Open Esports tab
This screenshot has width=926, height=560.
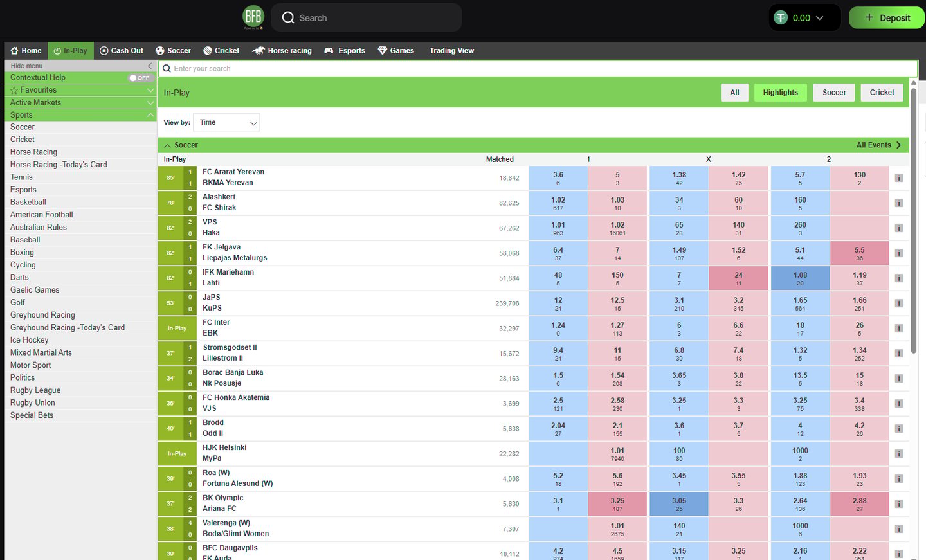[x=345, y=51]
